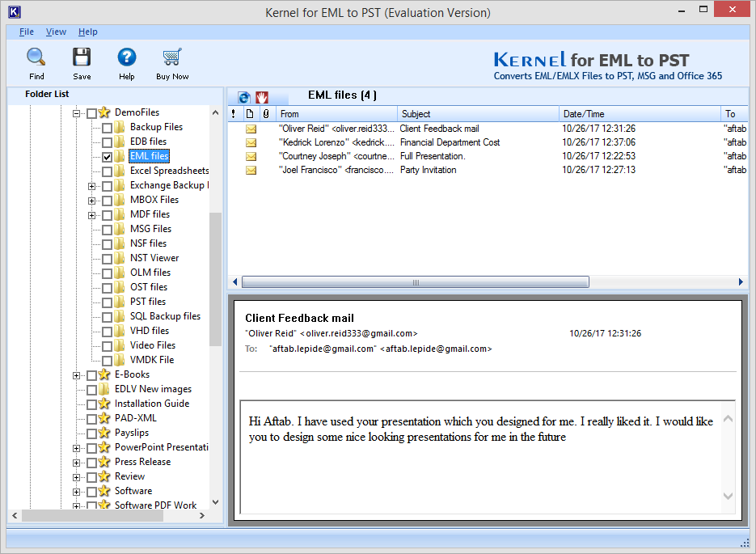756x554 pixels.
Task: Select the "Full Presentation." email subject
Action: 433,156
